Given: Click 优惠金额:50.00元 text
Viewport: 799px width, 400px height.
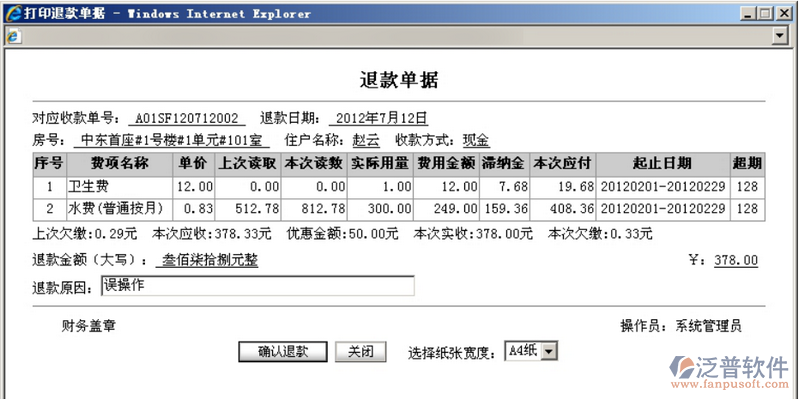Looking at the screenshot, I should (x=342, y=234).
